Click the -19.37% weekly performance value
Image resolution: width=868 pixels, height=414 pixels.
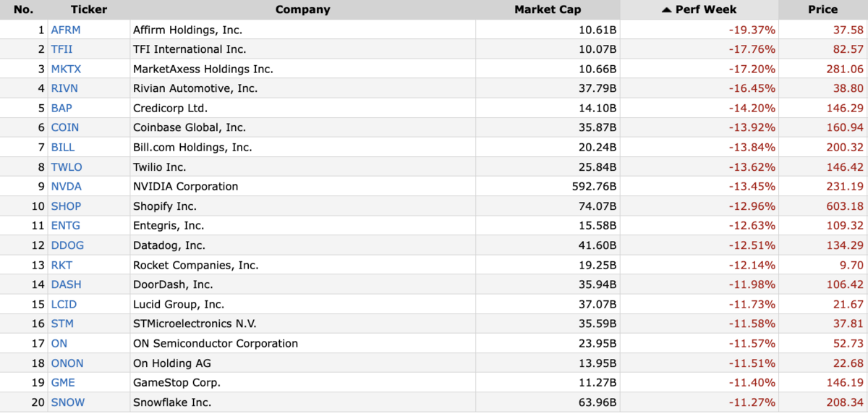[x=752, y=30]
